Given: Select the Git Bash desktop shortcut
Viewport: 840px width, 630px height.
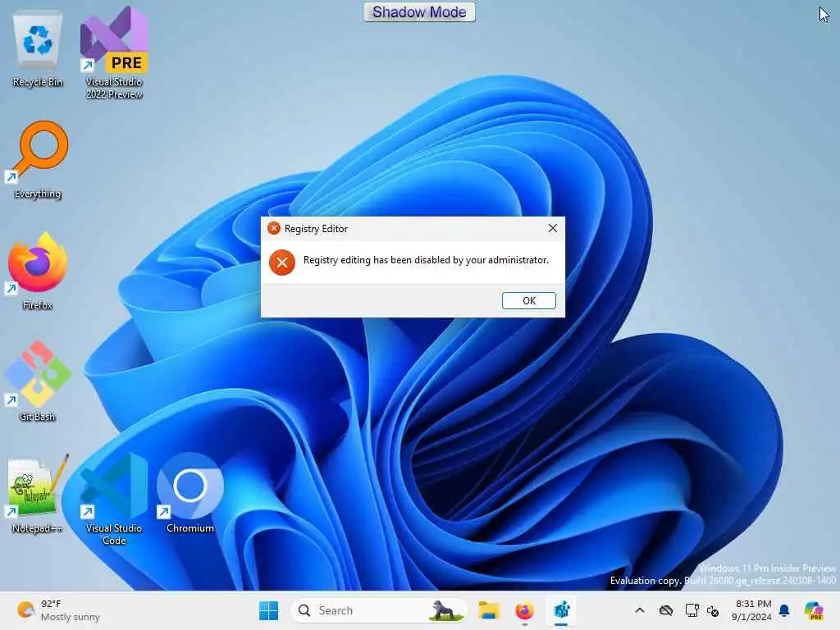Looking at the screenshot, I should tap(38, 382).
